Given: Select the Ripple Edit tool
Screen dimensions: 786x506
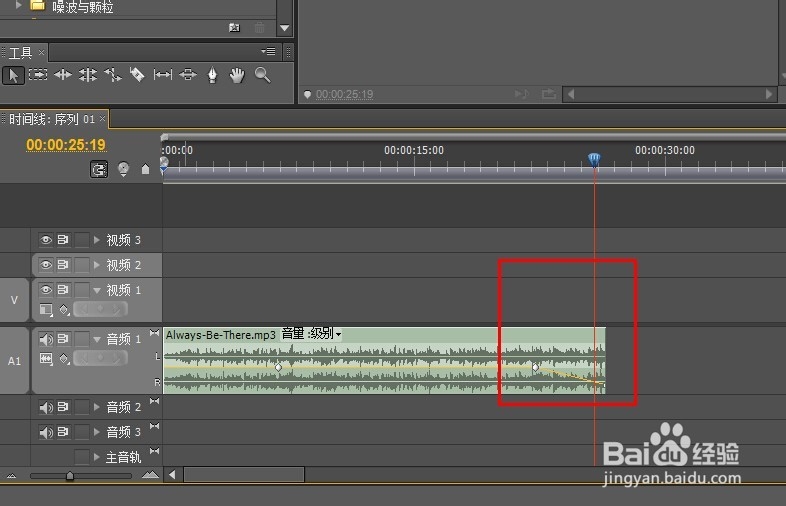Looking at the screenshot, I should point(63,75).
